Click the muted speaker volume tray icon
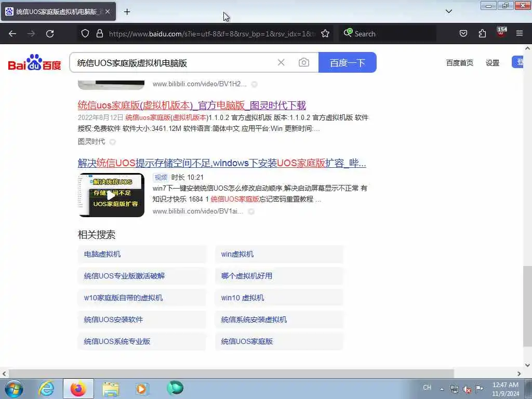The height and width of the screenshot is (399, 532). point(467,389)
